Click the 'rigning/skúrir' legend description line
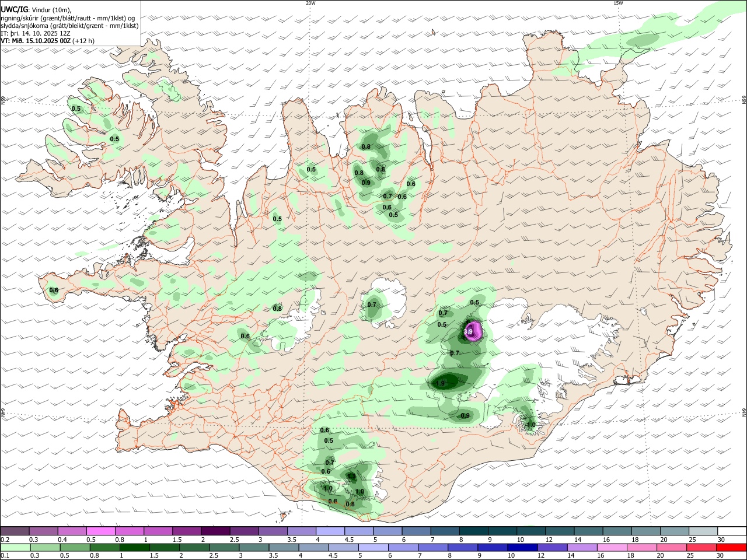 [x=68, y=18]
